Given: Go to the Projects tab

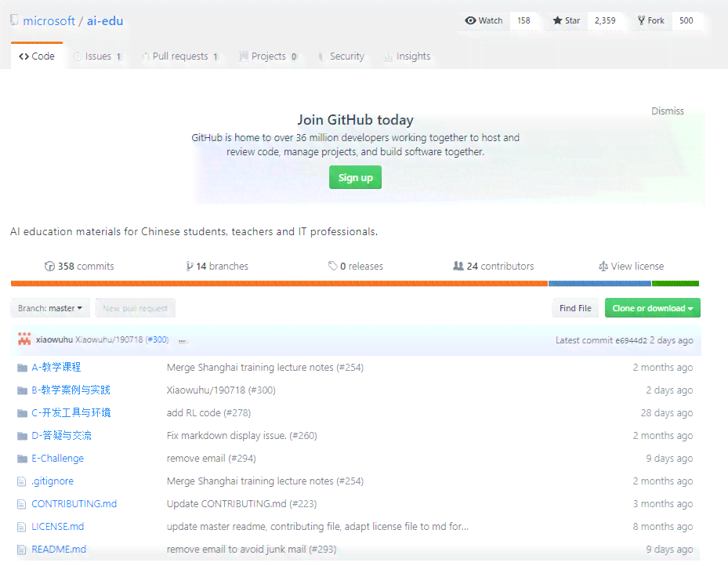Looking at the screenshot, I should pos(268,56).
